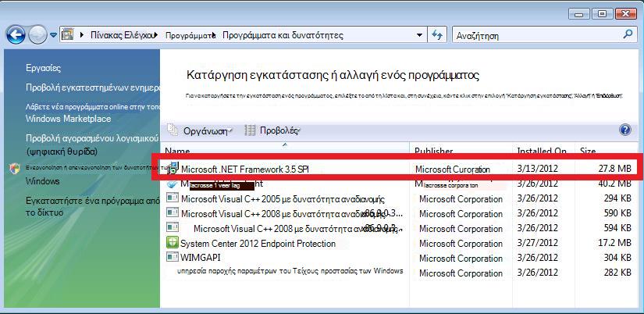
Task: Click the Silverlight program icon
Action: point(171,184)
